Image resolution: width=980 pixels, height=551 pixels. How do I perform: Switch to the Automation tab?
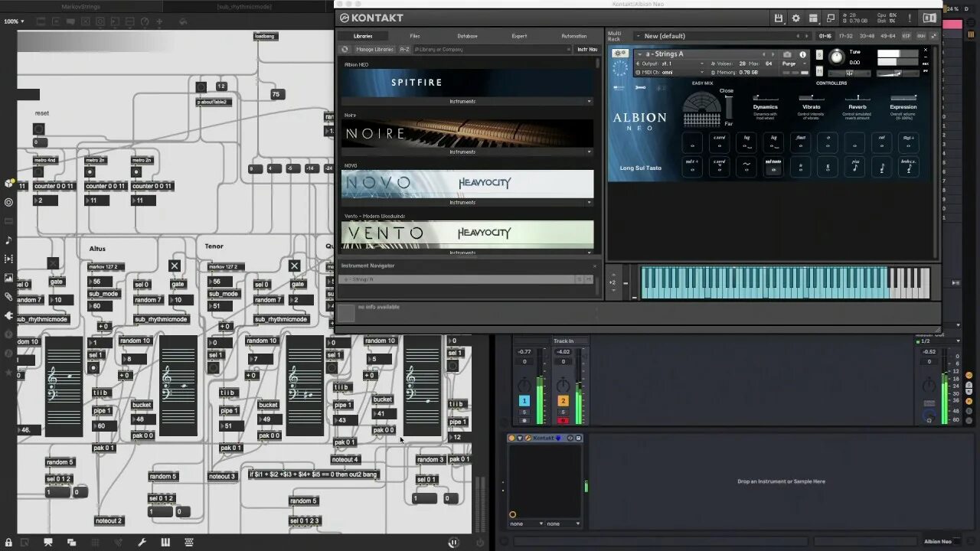(573, 36)
